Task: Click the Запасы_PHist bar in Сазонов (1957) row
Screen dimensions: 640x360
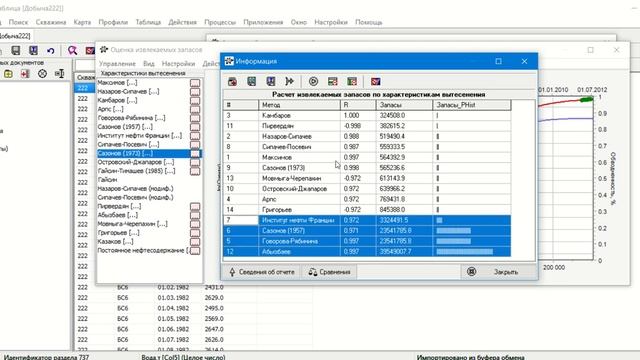Action: [453, 231]
